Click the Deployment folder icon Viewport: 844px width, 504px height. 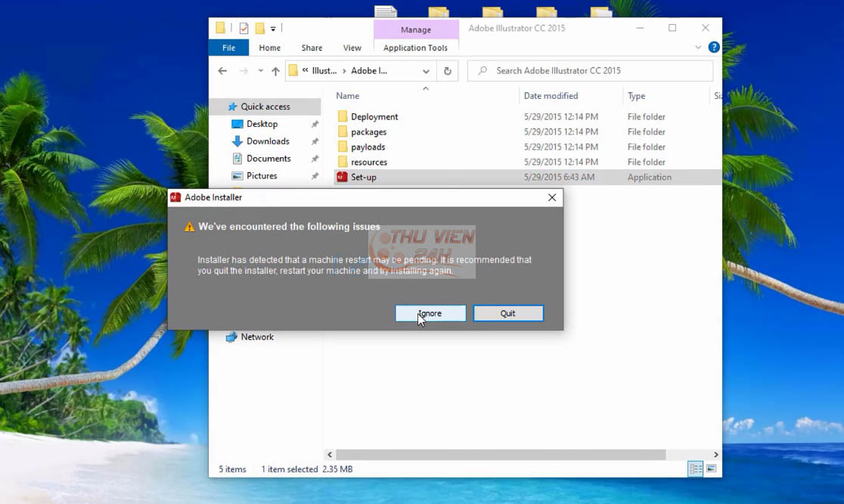pyautogui.click(x=343, y=116)
